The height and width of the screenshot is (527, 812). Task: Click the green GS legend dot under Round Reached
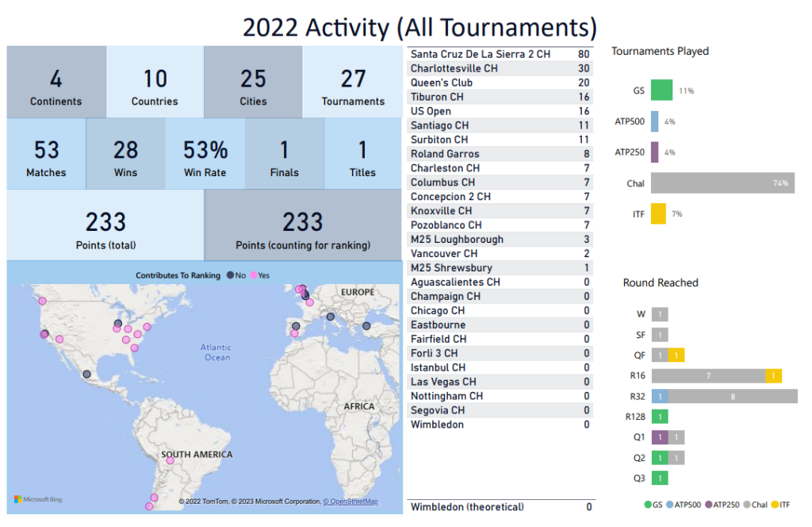[x=648, y=504]
